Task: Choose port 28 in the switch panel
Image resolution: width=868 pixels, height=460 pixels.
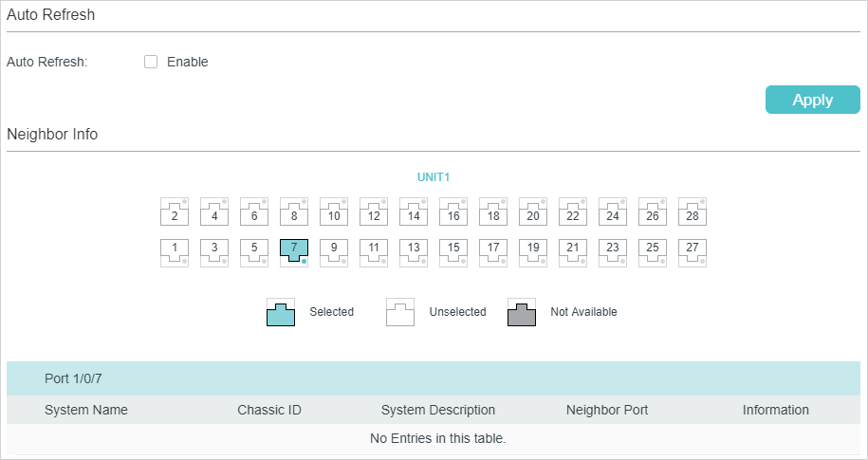Action: pos(693,212)
